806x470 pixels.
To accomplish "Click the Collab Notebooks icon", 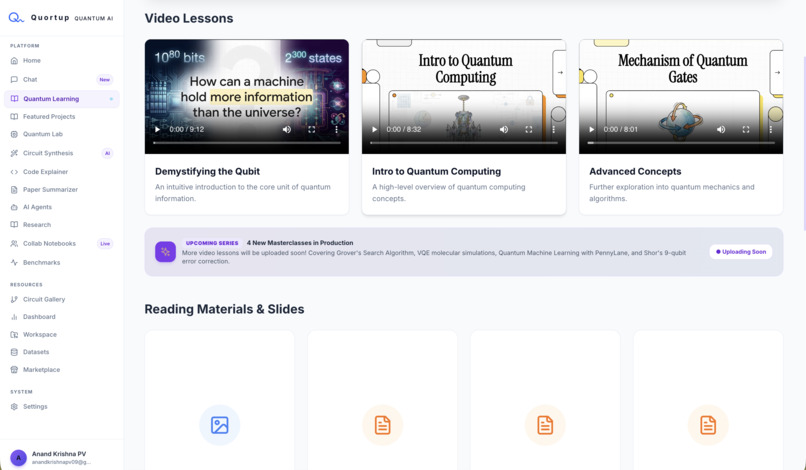I will (14, 244).
